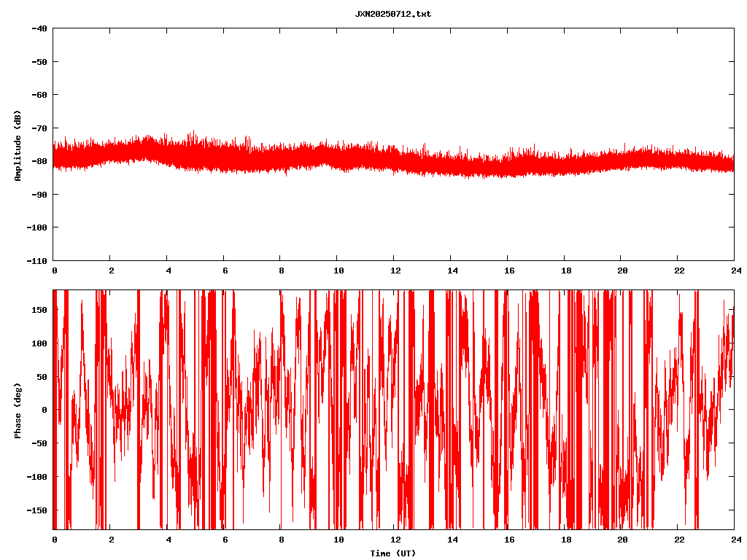Click hour 12 tick under the amplitude plot
The height and width of the screenshot is (560, 747).
395,271
